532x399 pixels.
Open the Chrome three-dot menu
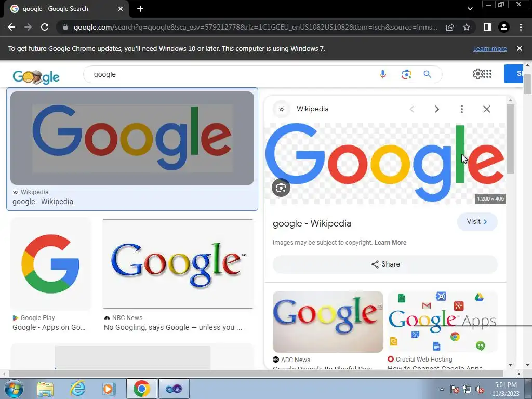pyautogui.click(x=521, y=27)
